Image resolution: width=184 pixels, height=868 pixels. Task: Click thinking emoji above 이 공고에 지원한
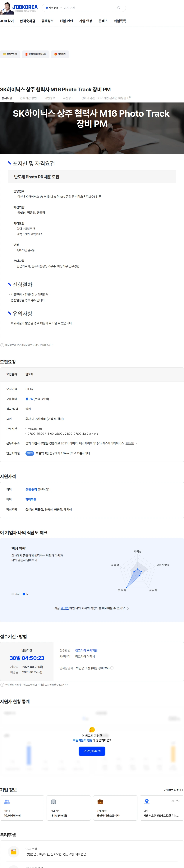point(92,730)
